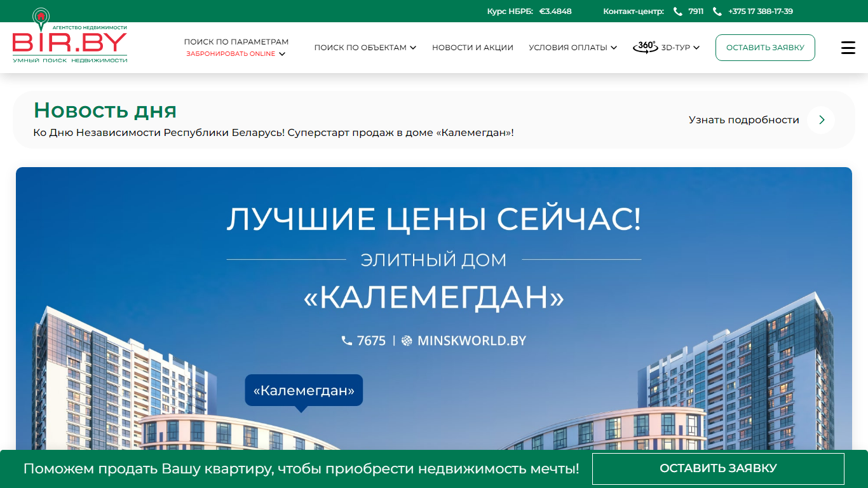Click Оставить заявку in bottom green bar

point(718,469)
